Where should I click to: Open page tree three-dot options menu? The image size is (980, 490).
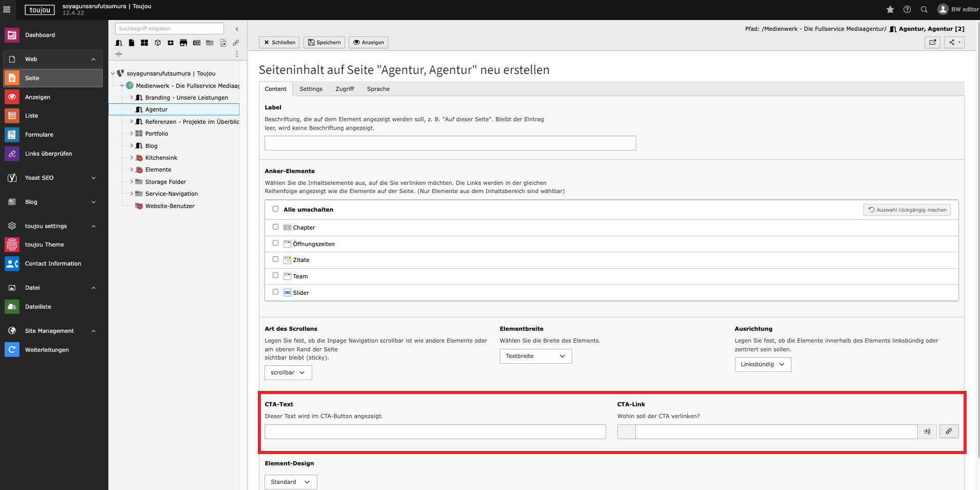(237, 54)
